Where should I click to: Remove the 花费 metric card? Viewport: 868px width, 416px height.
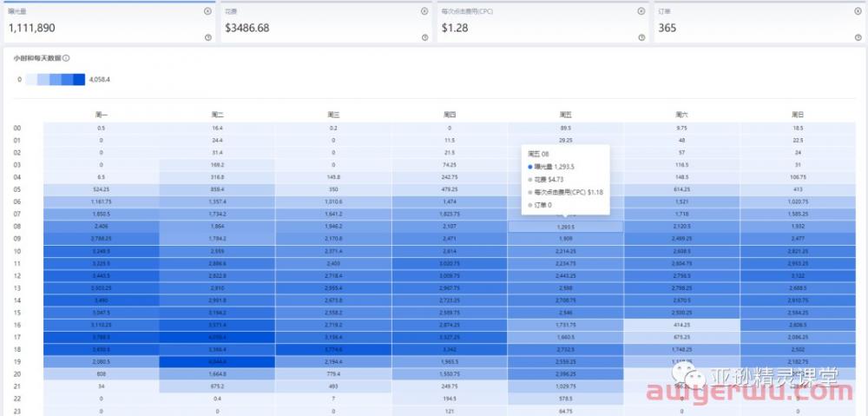tap(424, 11)
